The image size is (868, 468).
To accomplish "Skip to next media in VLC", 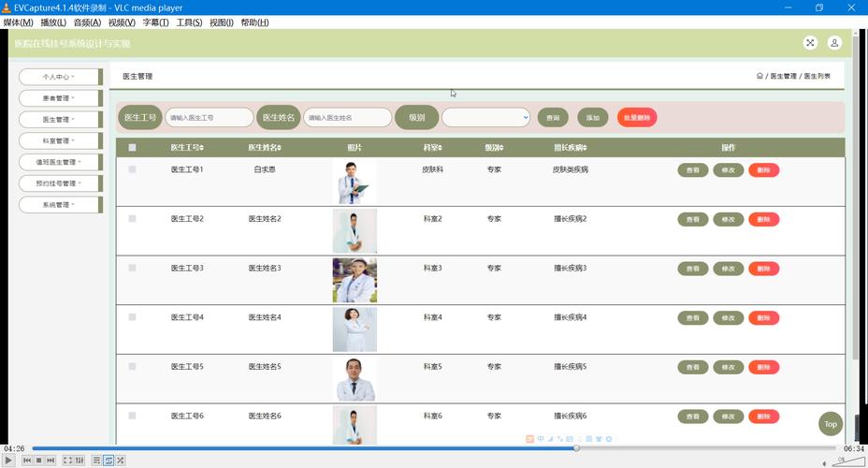I will pyautogui.click(x=51, y=461).
